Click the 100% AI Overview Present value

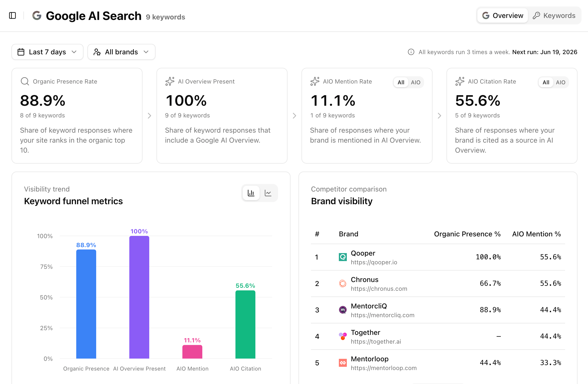point(186,101)
